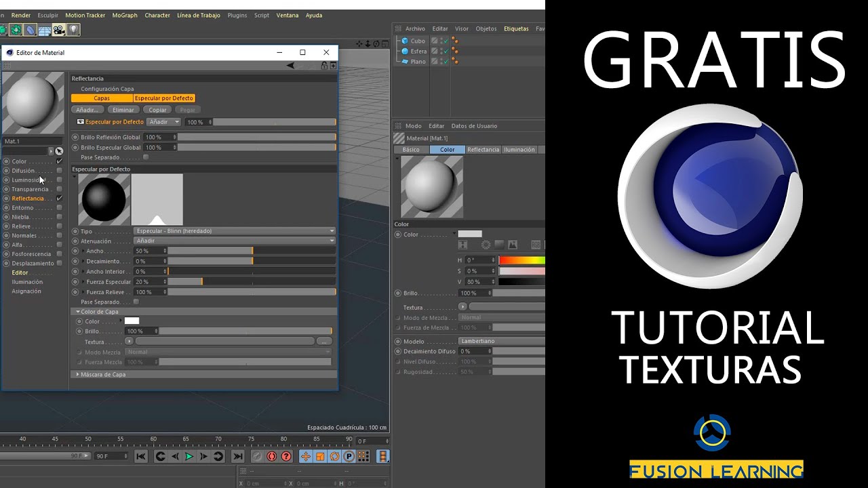Go to previous keyframe icon
This screenshot has width=868, height=488.
(161, 457)
